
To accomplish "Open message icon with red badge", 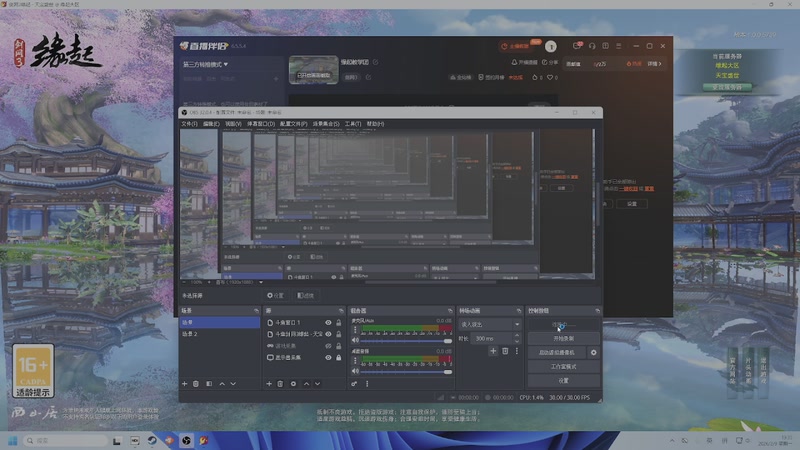I will click(577, 46).
